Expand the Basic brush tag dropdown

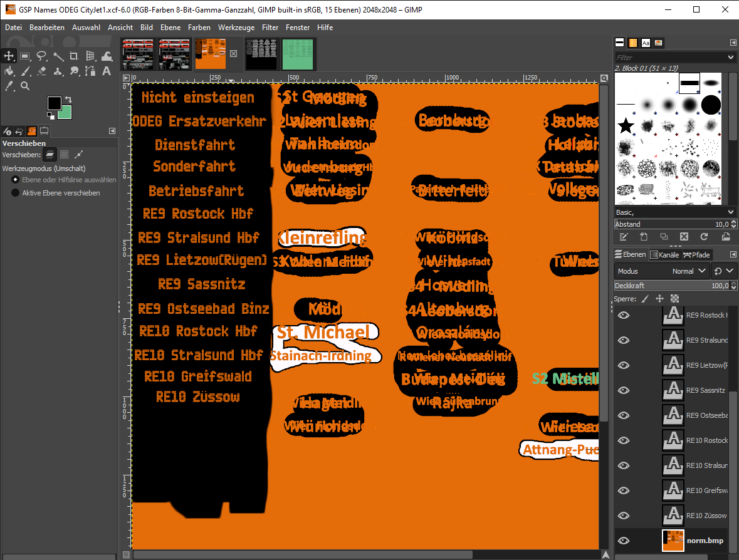pyautogui.click(x=730, y=212)
